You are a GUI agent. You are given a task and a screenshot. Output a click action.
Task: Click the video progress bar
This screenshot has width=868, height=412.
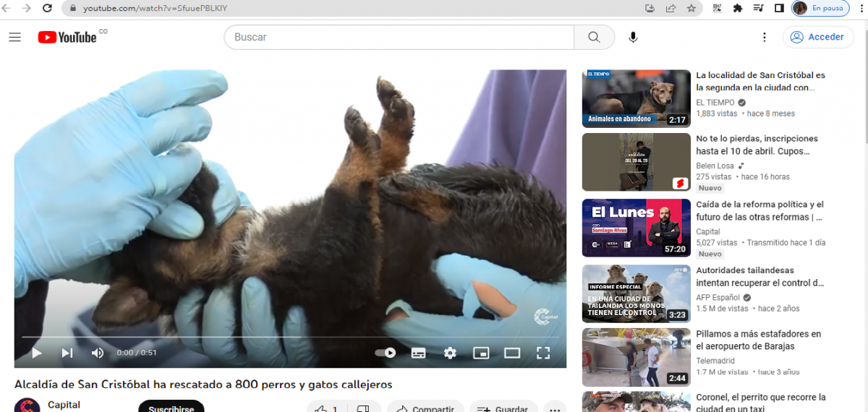tap(289, 337)
